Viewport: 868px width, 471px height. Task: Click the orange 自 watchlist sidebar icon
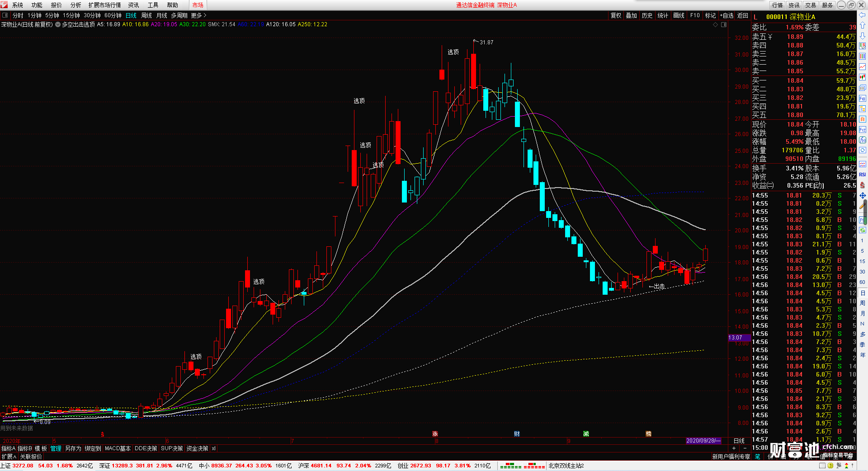point(863,119)
